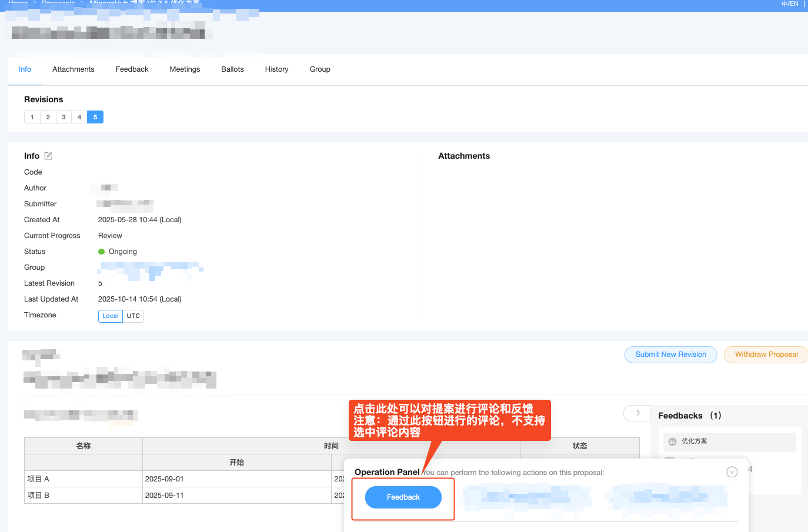
Task: Toggle language with 中/EN switch
Action: click(x=789, y=4)
